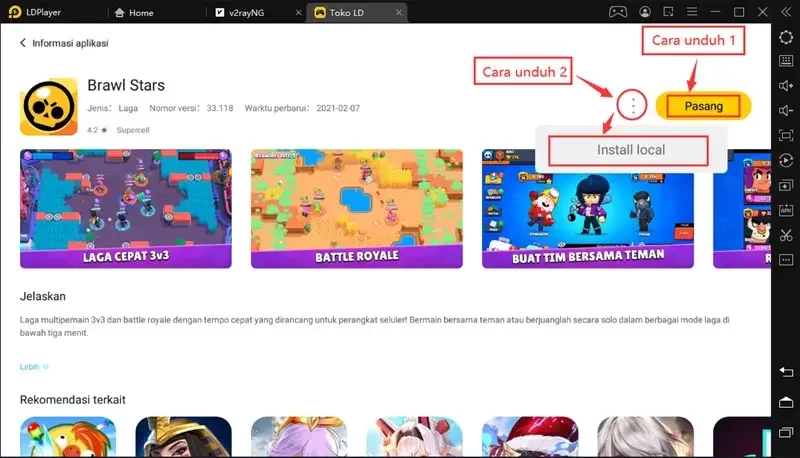The height and width of the screenshot is (458, 800).
Task: Open the BATTLE ROYALE screenshot
Action: tap(357, 209)
